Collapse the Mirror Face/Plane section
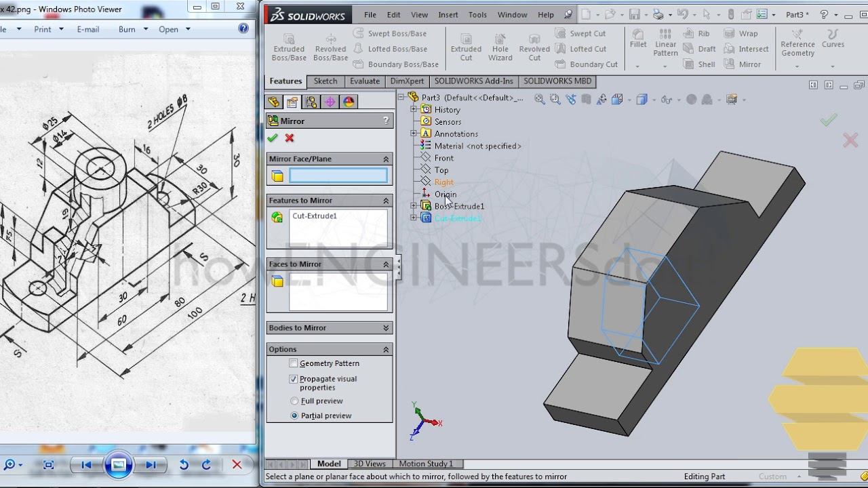 [x=386, y=159]
